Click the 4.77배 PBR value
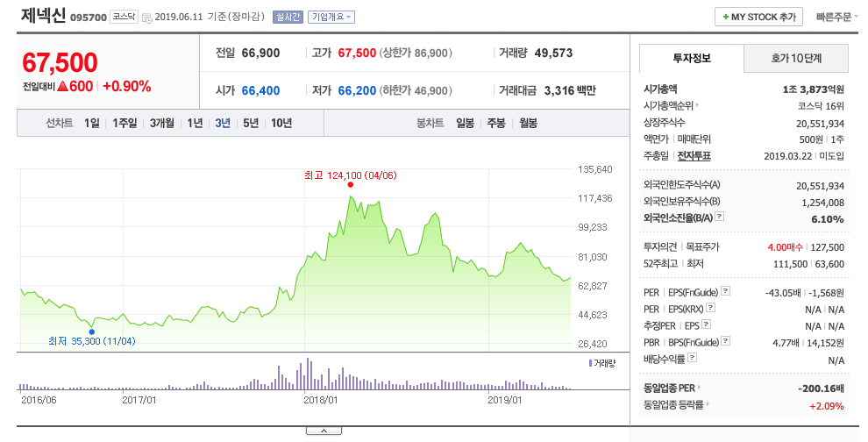The image size is (868, 442). point(786,343)
